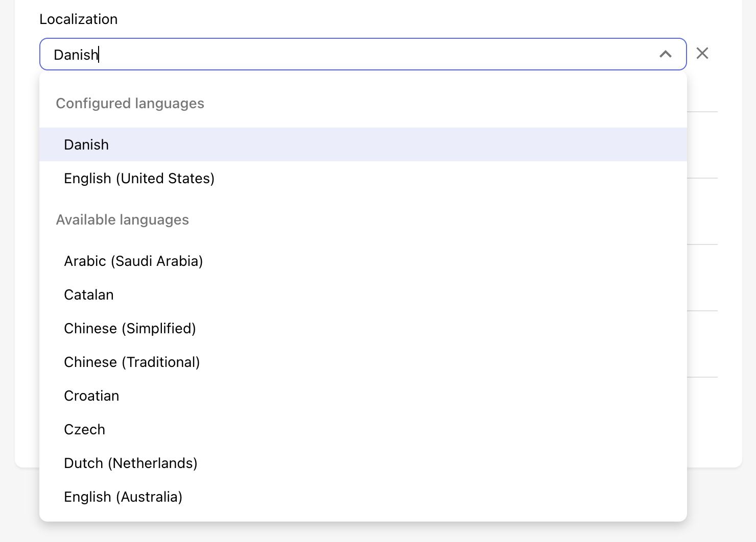The image size is (756, 542).
Task: Choose Chinese (Traditional) language
Action: click(132, 362)
